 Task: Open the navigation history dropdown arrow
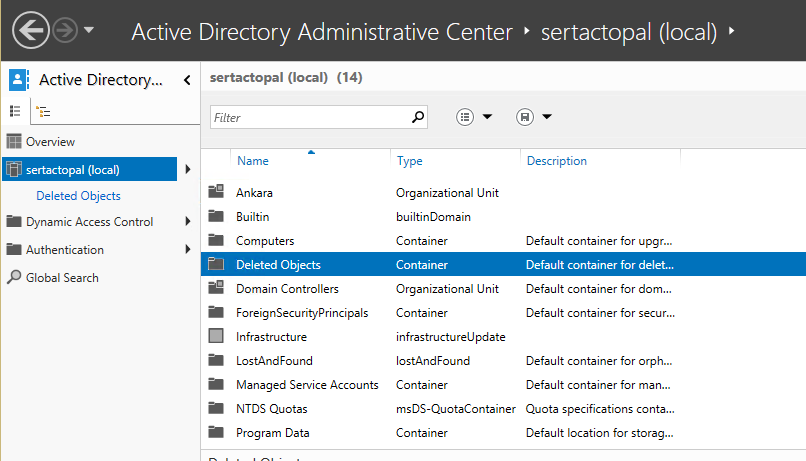[x=89, y=30]
